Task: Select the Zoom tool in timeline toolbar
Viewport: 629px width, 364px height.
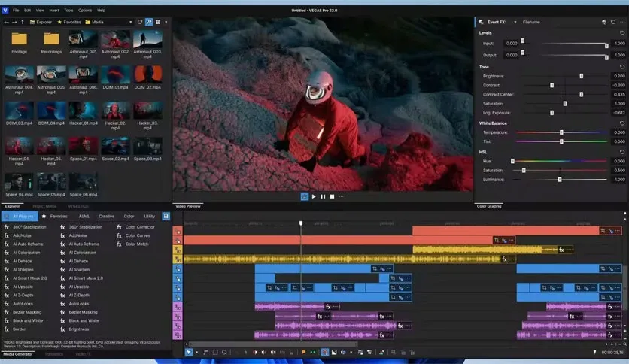Action: (x=224, y=353)
